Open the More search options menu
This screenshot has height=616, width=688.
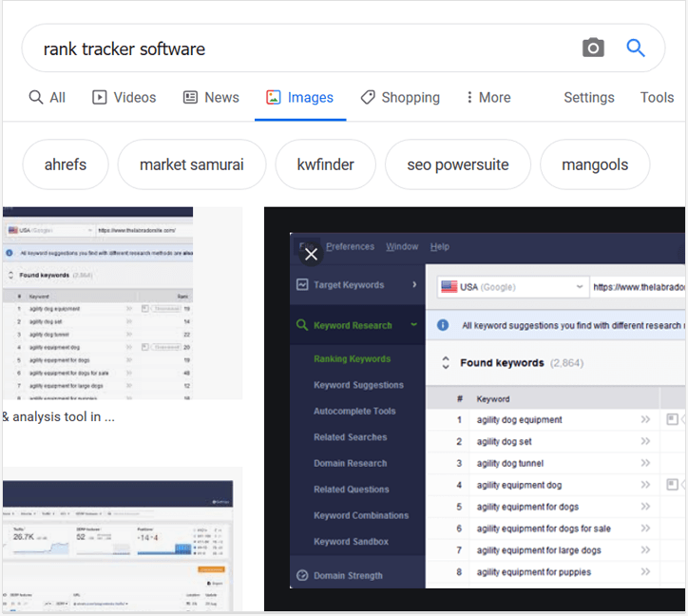click(x=488, y=97)
